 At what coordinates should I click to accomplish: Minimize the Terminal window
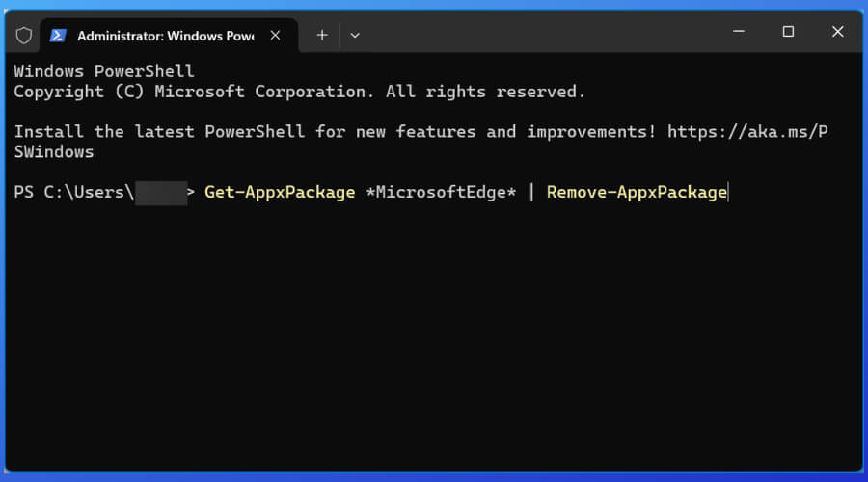coord(739,32)
